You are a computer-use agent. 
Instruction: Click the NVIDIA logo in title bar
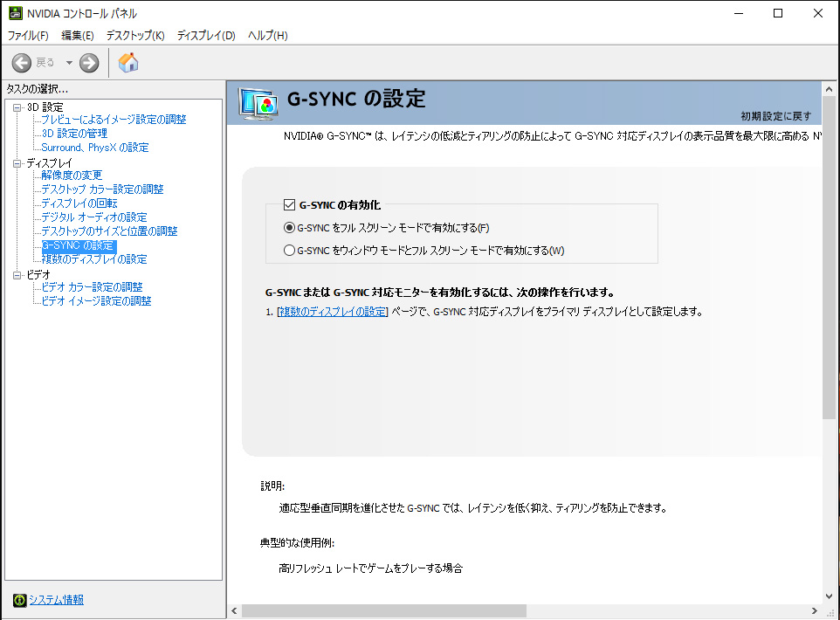pos(15,13)
